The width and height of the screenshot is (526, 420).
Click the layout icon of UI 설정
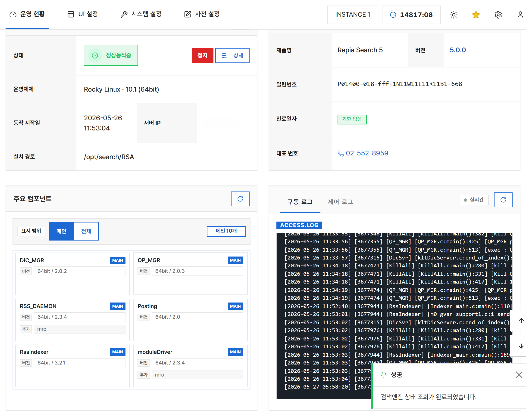tap(71, 14)
